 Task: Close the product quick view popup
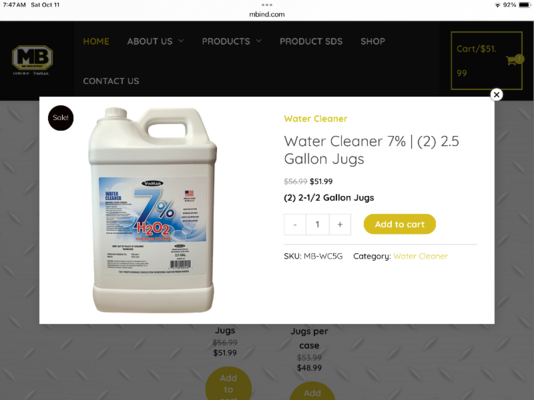tap(497, 95)
